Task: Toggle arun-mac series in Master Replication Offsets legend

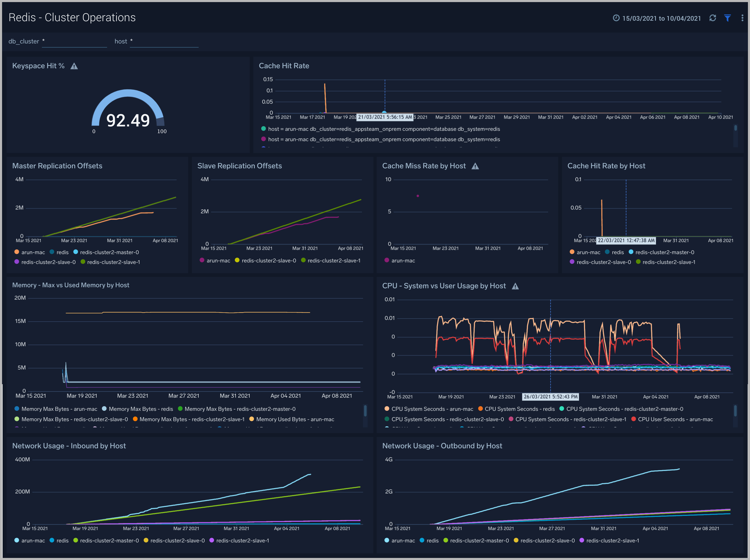Action: 33,252
